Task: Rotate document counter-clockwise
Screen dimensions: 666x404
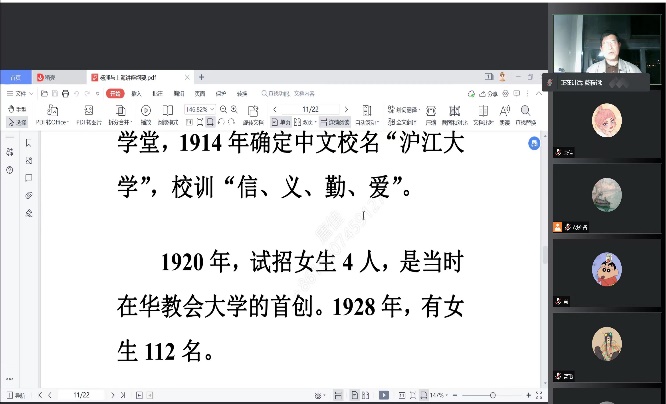Action: [221, 122]
